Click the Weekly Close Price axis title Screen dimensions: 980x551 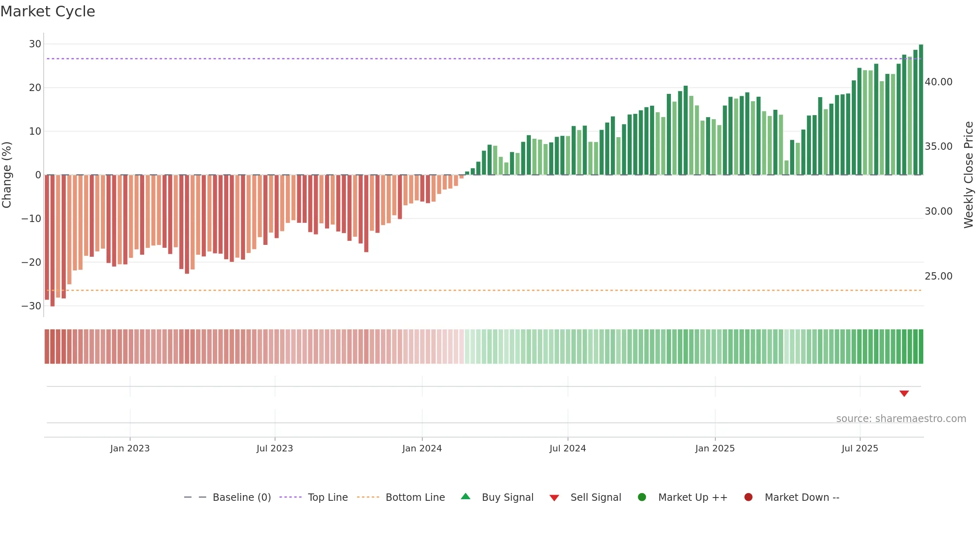969,175
